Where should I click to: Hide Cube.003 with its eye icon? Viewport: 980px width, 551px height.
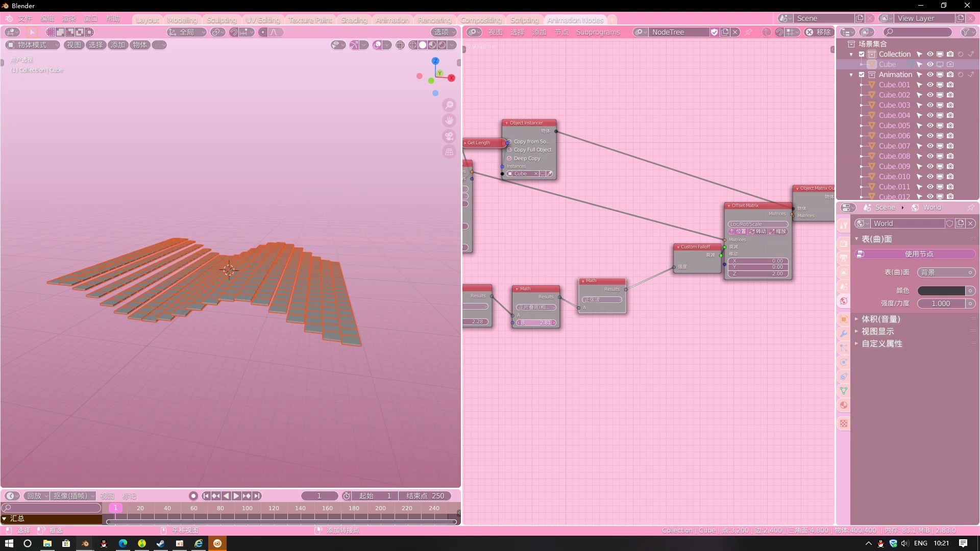coord(930,105)
